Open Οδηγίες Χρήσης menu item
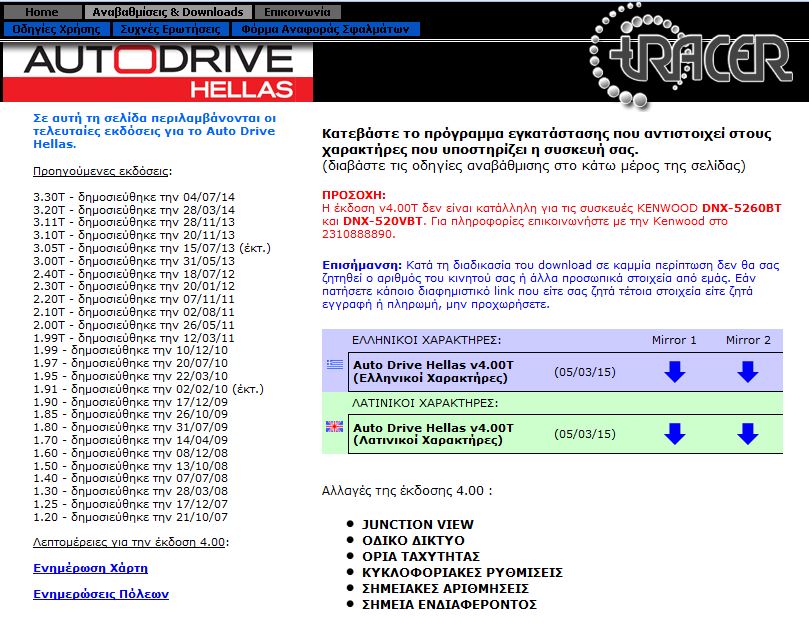 57,29
